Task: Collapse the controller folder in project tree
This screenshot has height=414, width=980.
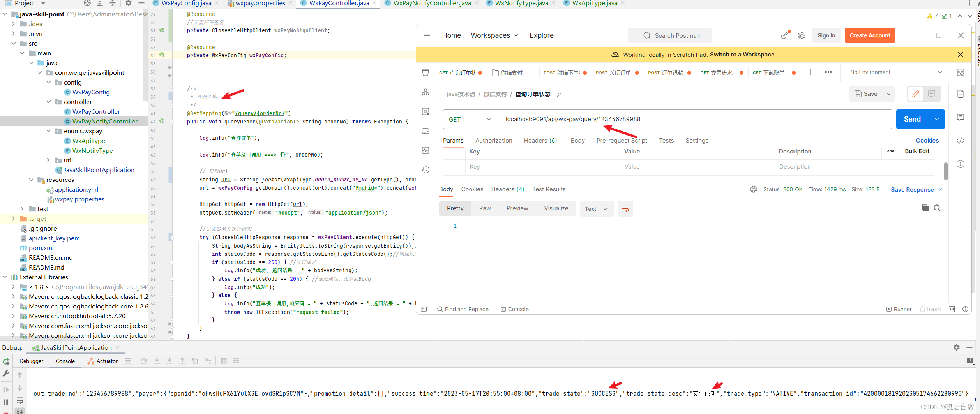Action: (49, 102)
